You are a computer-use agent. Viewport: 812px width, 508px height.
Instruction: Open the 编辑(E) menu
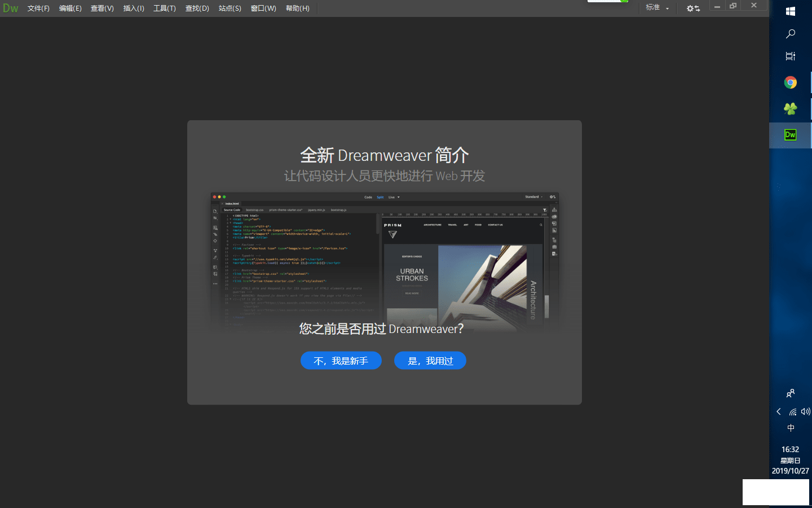70,8
